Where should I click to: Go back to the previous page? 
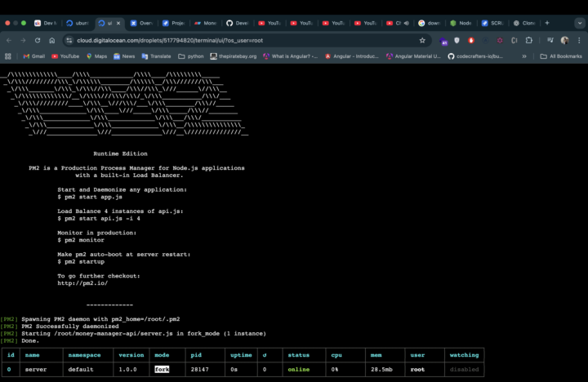point(9,41)
